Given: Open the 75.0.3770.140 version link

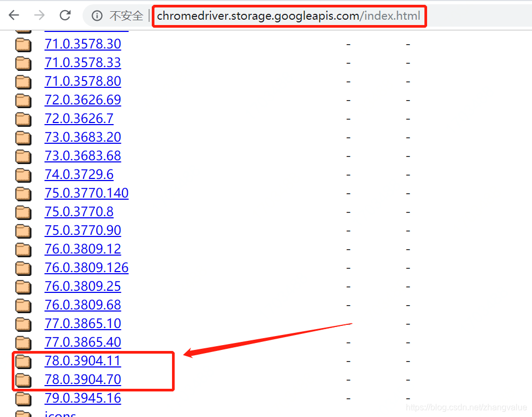Looking at the screenshot, I should (86, 193).
